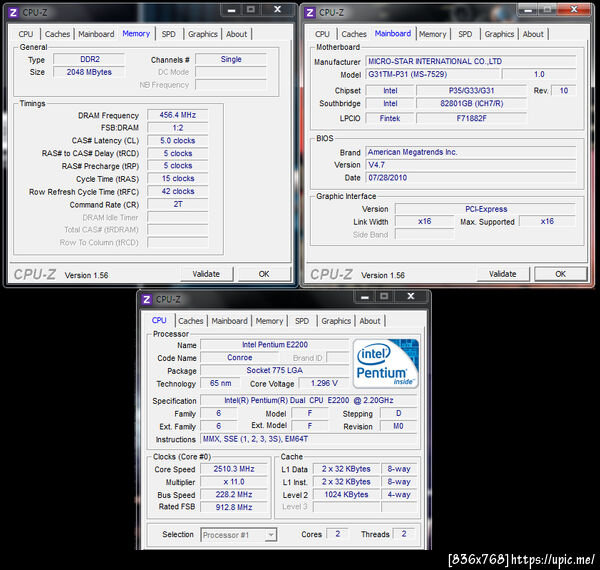600x570 pixels.
Task: Minimize the Mainboard CPU-Z window
Action: coord(528,10)
